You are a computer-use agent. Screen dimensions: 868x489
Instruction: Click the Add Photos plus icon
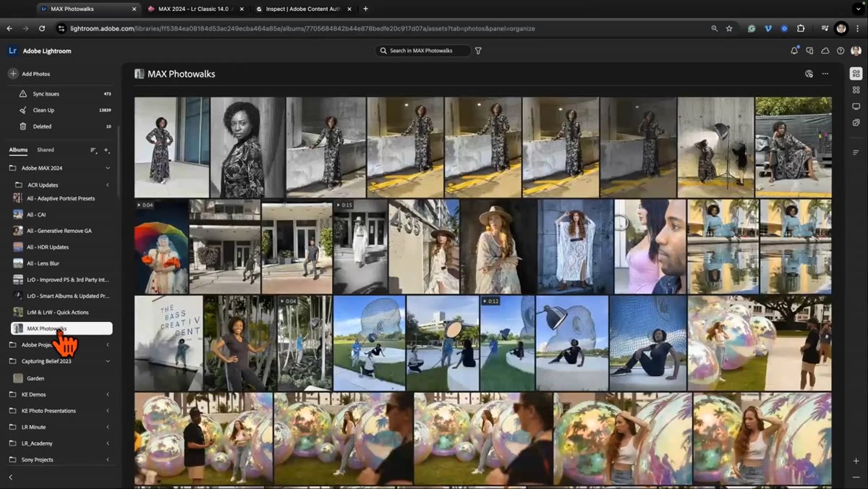click(13, 74)
